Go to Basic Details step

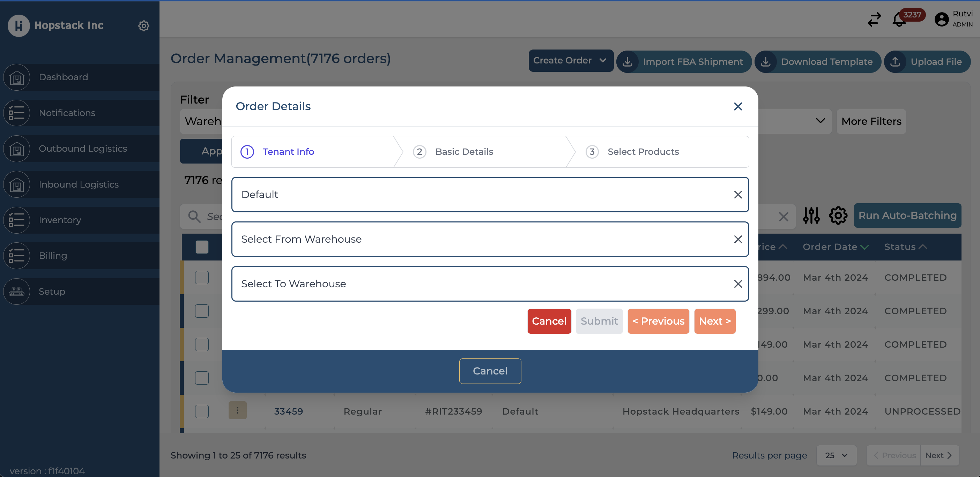(464, 152)
